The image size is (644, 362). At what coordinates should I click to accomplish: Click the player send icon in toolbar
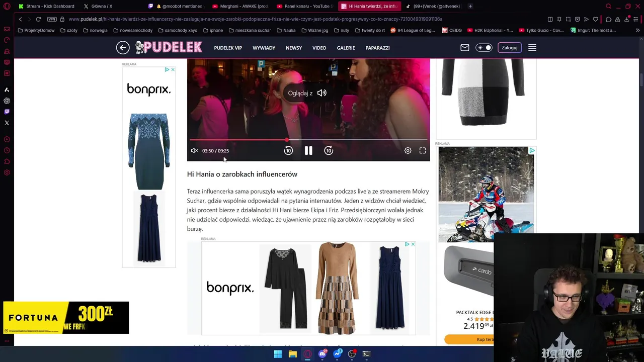click(x=586, y=19)
